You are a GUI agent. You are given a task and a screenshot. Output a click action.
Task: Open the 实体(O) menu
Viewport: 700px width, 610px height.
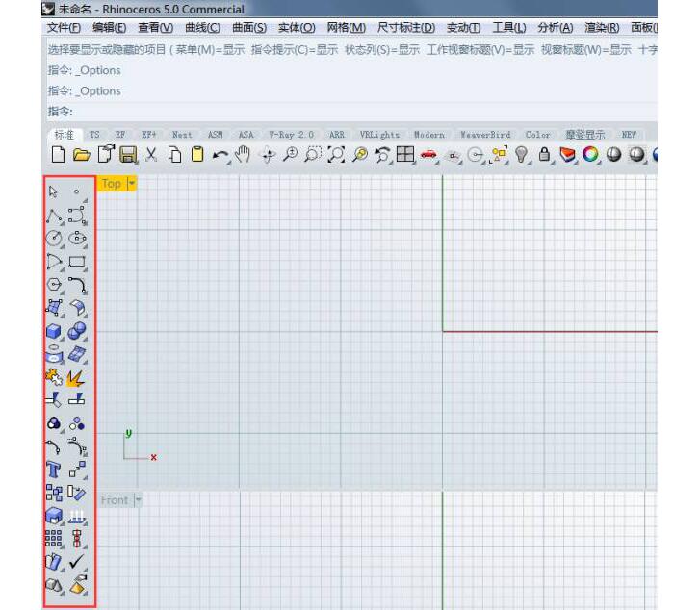(x=297, y=28)
